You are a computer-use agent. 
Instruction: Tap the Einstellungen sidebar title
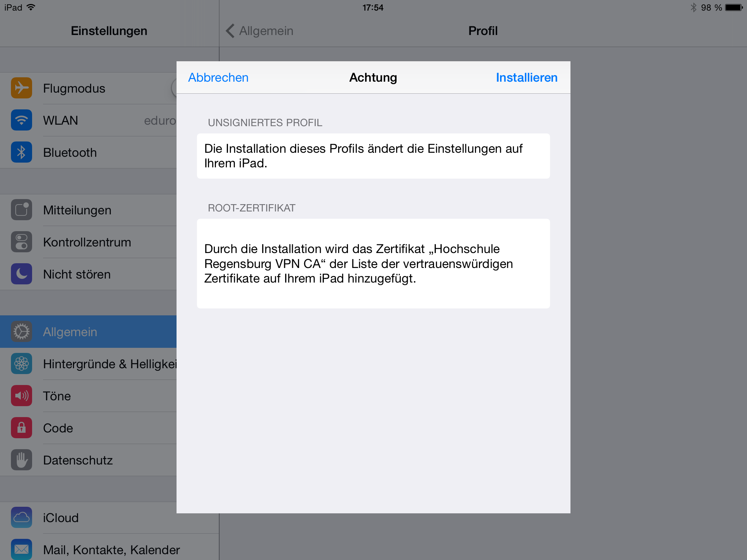pyautogui.click(x=109, y=31)
